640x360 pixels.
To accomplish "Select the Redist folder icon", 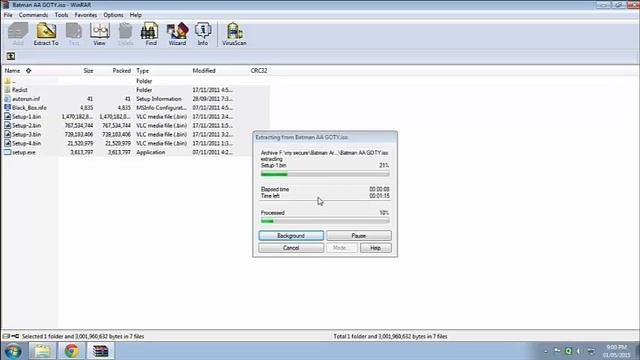I will click(7, 89).
